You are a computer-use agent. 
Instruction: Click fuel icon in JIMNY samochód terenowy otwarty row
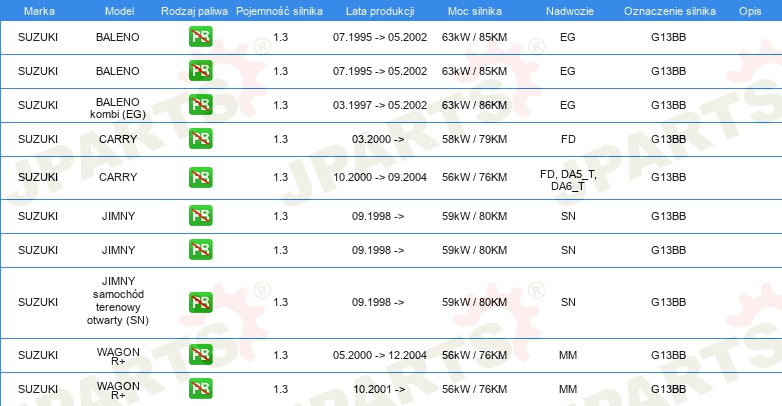pos(200,302)
